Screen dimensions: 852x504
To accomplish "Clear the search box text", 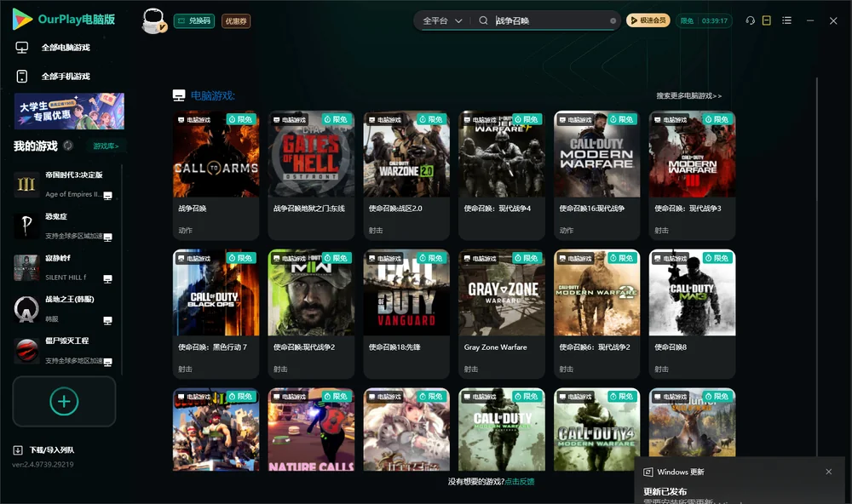I will pyautogui.click(x=613, y=20).
